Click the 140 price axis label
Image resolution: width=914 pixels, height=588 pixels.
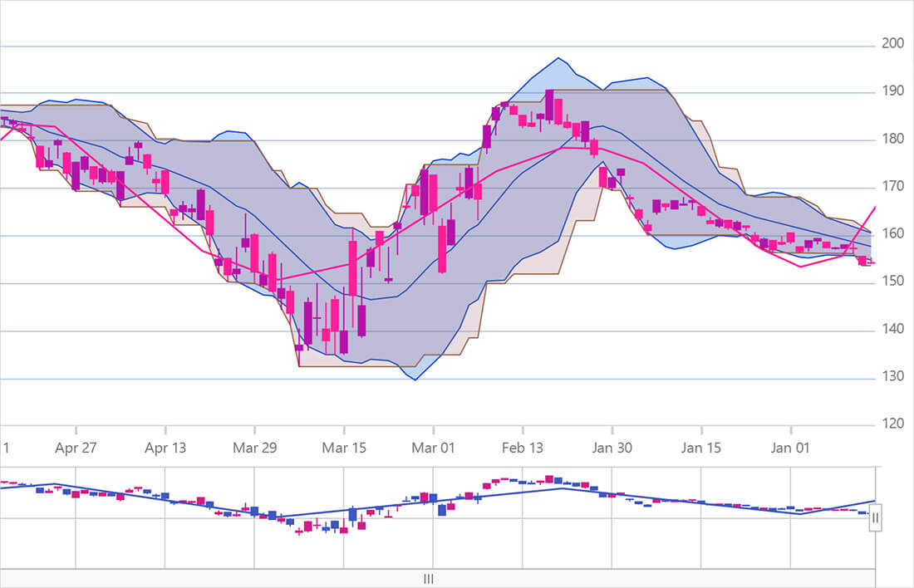[x=892, y=330]
